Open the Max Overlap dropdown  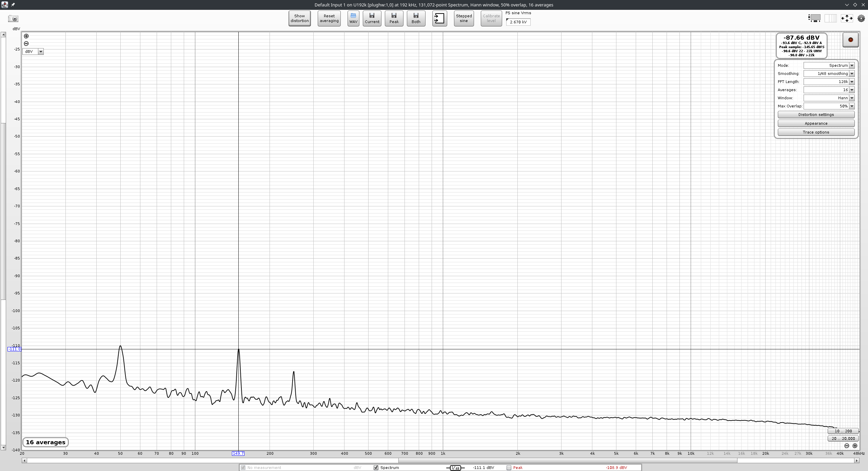point(829,106)
